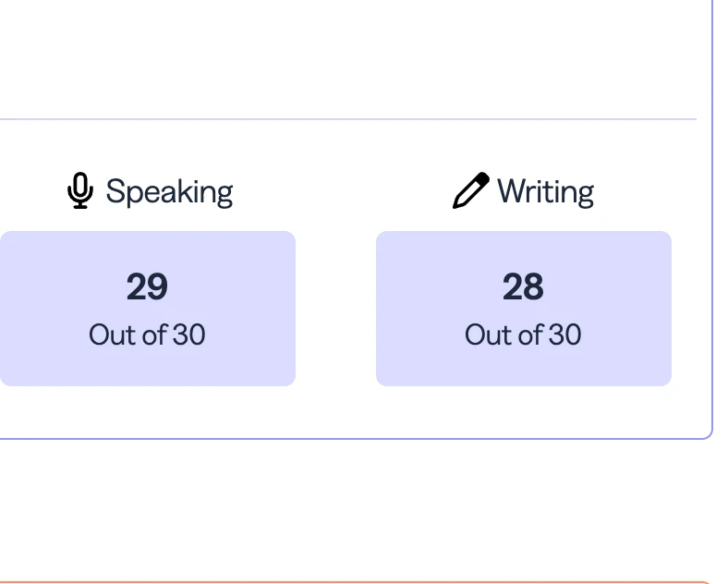728x584 pixels.
Task: Click the number 30 in the Speaking card
Action: pos(188,335)
